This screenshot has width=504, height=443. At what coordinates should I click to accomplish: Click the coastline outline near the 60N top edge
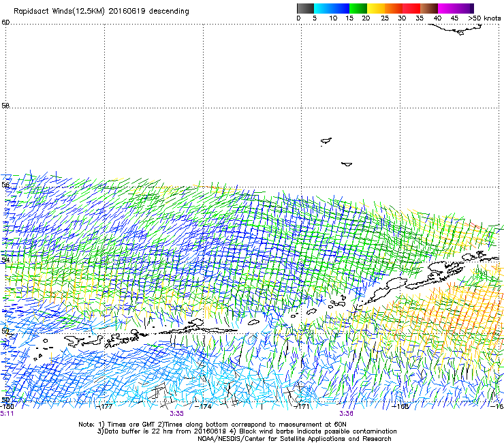tap(456, 29)
